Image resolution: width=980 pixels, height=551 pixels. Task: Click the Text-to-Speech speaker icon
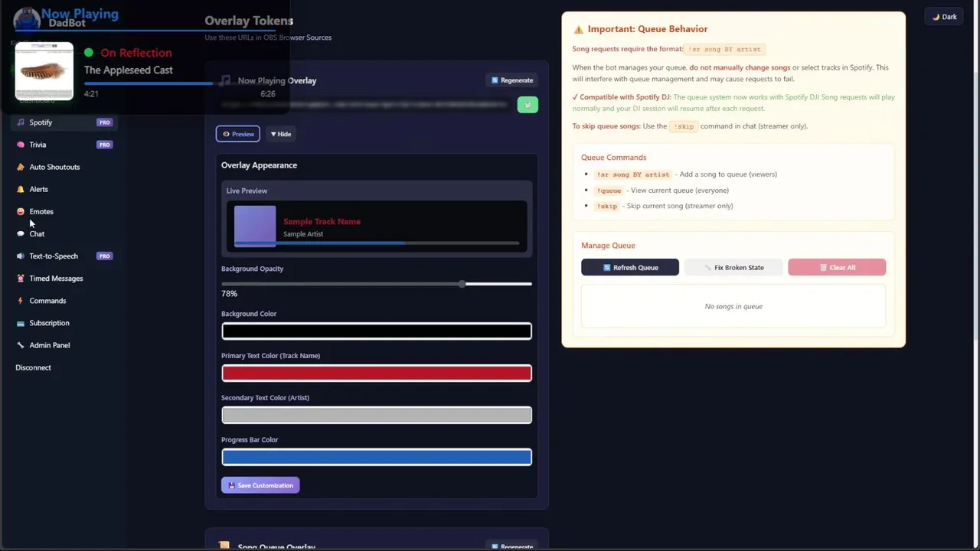[x=21, y=256]
